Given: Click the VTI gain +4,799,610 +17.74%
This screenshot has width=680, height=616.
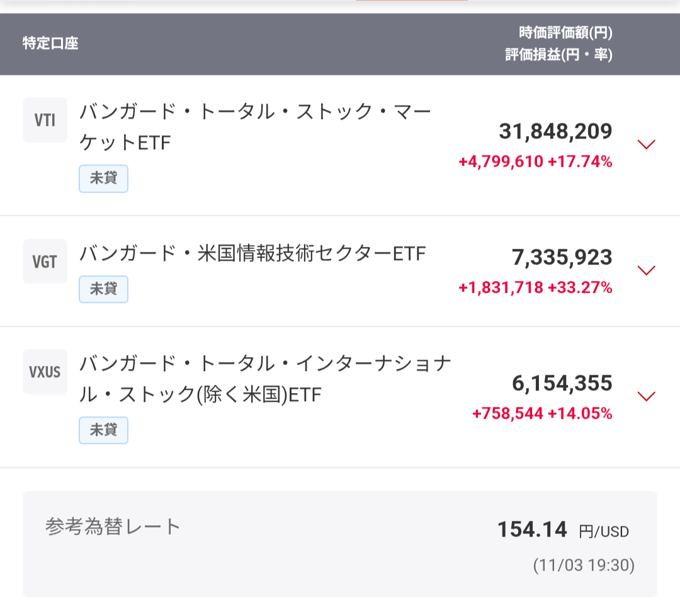Looking at the screenshot, I should (x=535, y=162).
